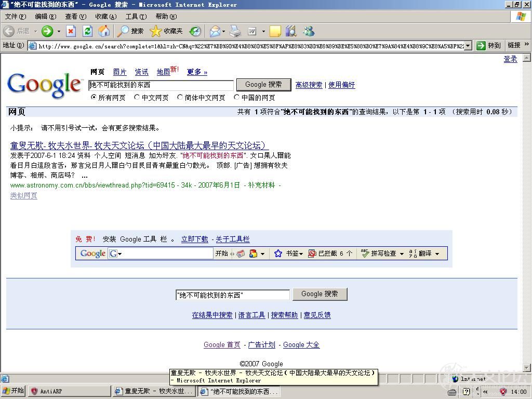Open the 童叟无欺 牧夫天文论坛 result link
This screenshot has height=399, width=532.
pyautogui.click(x=139, y=145)
